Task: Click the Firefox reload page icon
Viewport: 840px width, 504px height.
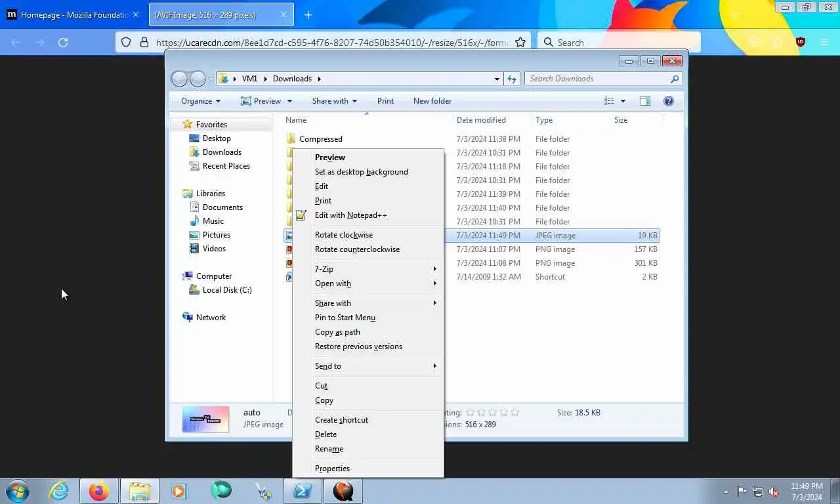Action: tap(63, 43)
